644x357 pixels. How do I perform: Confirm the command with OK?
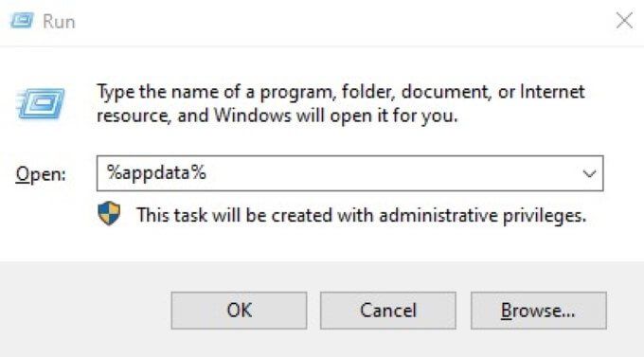pyautogui.click(x=239, y=311)
